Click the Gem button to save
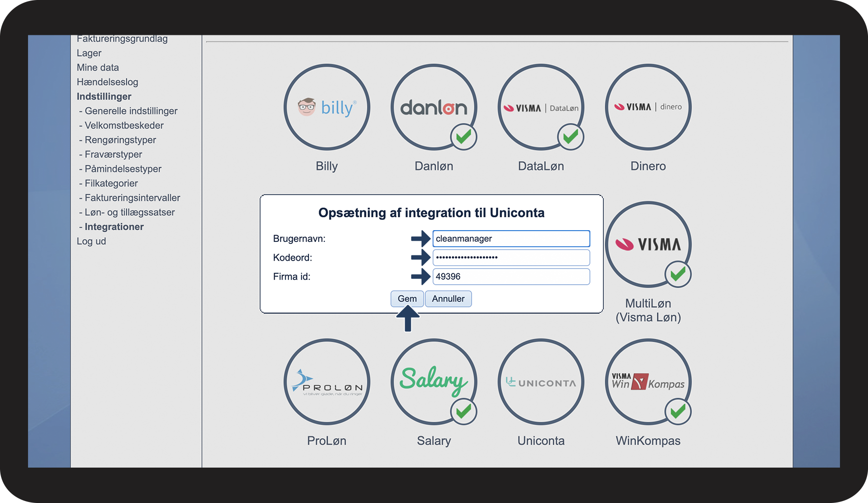 click(407, 298)
